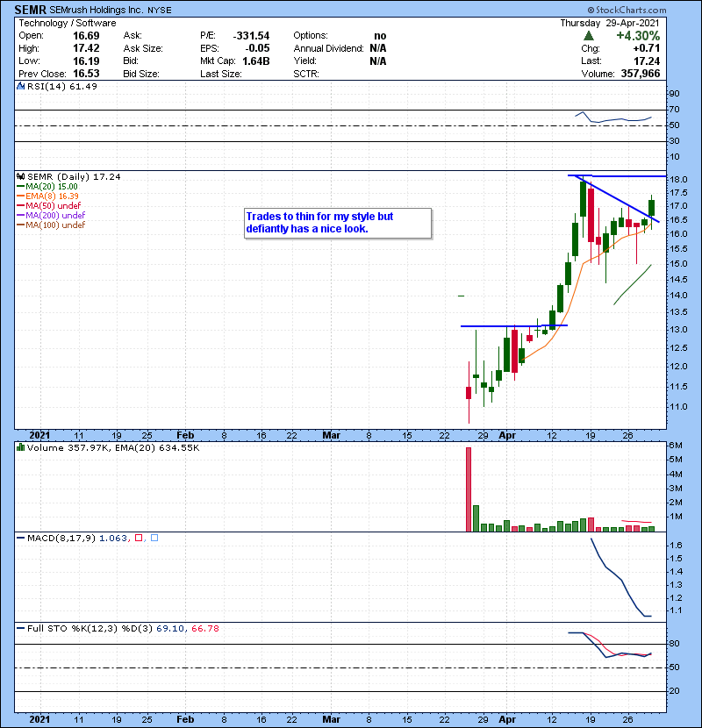
Task: Click the date Thursday 29-Apr-2021
Action: (x=610, y=23)
